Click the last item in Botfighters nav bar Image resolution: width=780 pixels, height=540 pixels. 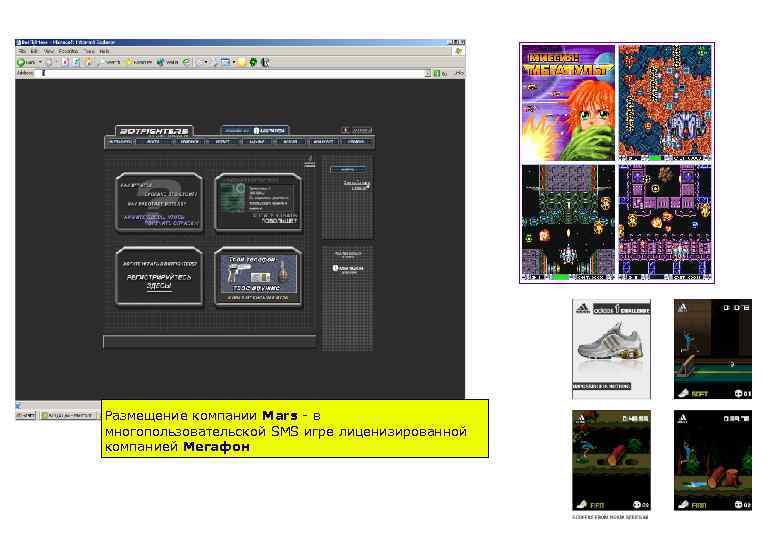[356, 142]
